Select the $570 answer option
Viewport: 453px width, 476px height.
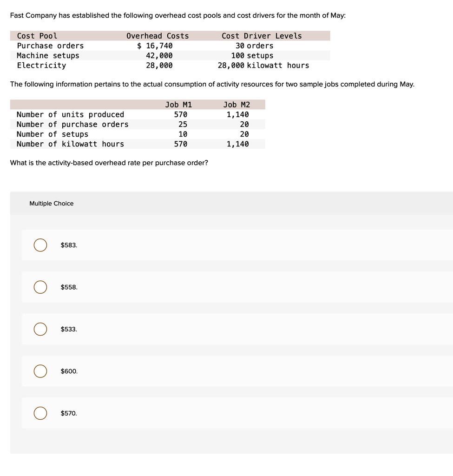[40, 413]
